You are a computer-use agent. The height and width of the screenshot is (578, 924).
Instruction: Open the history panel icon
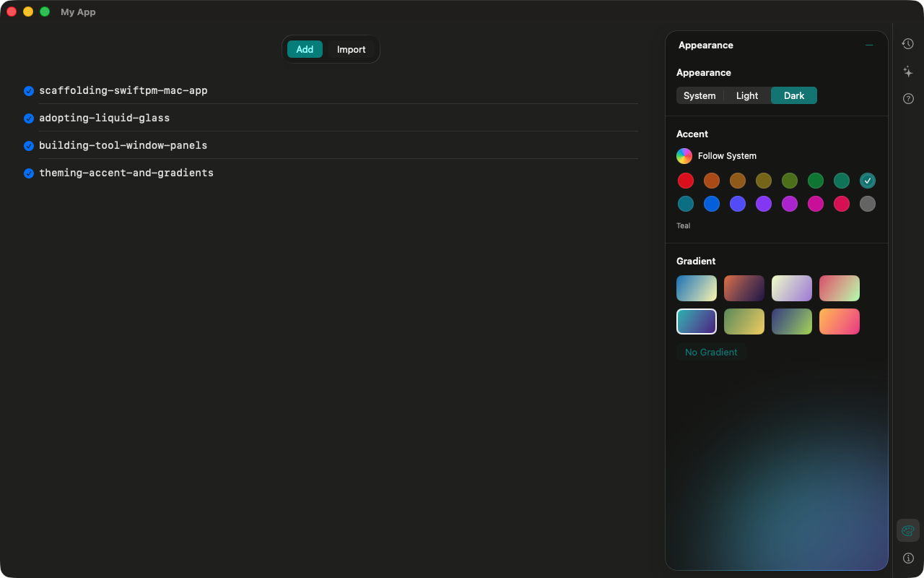coord(908,44)
